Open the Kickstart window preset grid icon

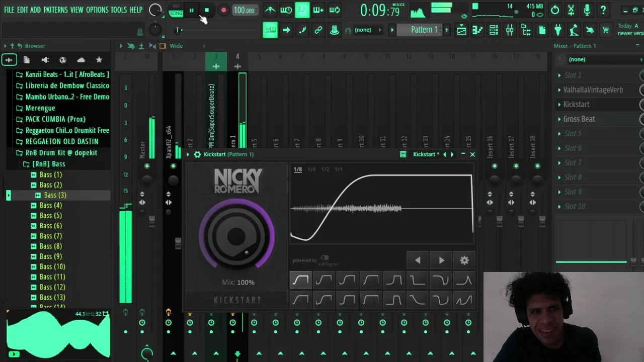(403, 154)
